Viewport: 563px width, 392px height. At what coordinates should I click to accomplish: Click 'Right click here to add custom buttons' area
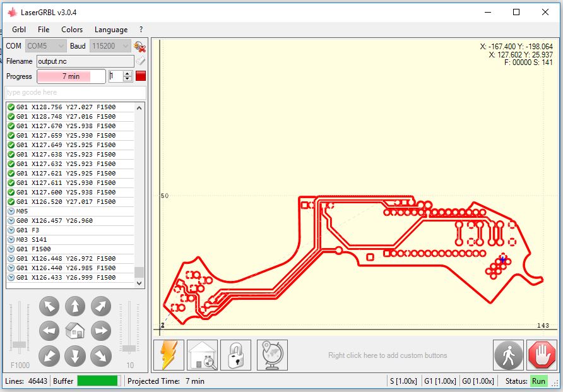pyautogui.click(x=388, y=355)
